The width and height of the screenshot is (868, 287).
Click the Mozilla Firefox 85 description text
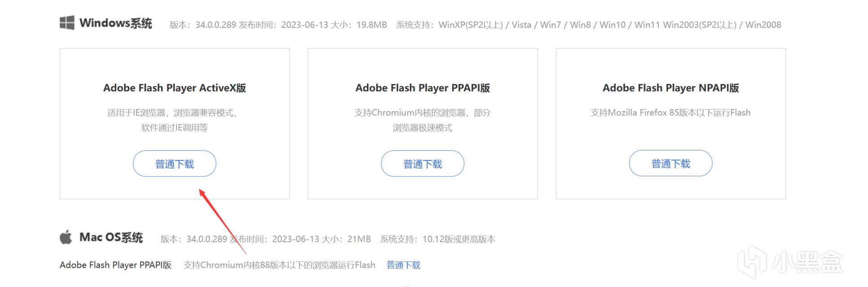coord(670,113)
